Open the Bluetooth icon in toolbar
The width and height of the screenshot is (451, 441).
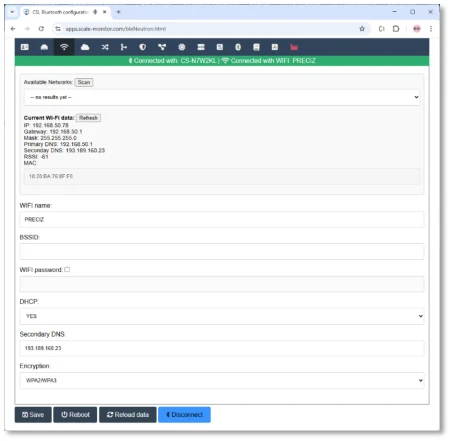click(238, 47)
